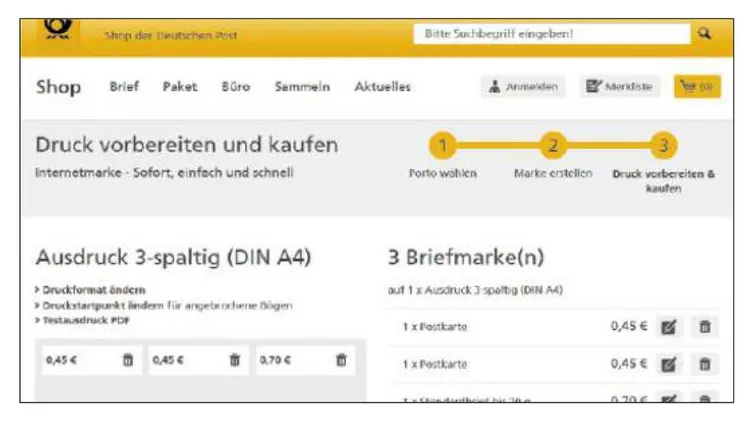Image resolution: width=750 pixels, height=421 pixels.
Task: Open the Aktuelles menu
Action: 383,87
